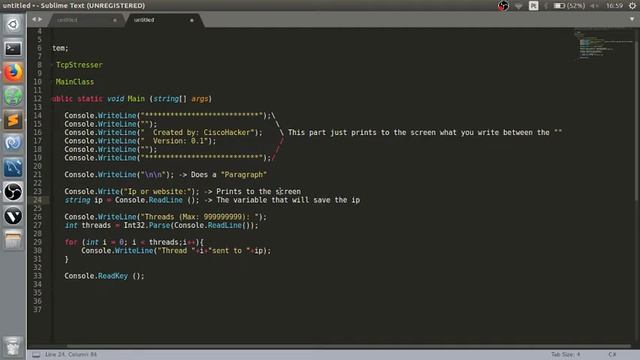
Task: Click Int32.Parse on line 27
Action: click(x=147, y=225)
